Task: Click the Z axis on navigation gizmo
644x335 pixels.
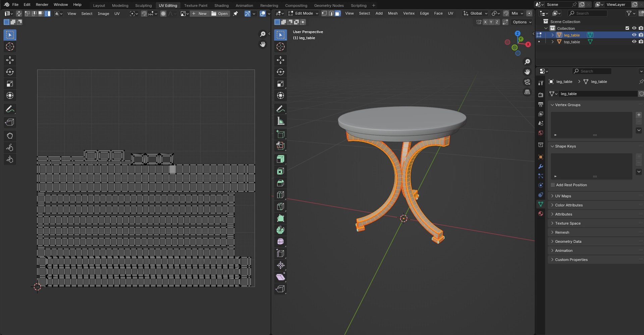Action: coord(518,33)
